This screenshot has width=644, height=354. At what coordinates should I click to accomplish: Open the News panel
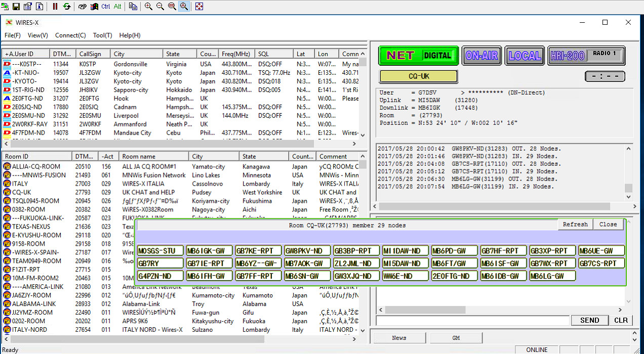[399, 337]
